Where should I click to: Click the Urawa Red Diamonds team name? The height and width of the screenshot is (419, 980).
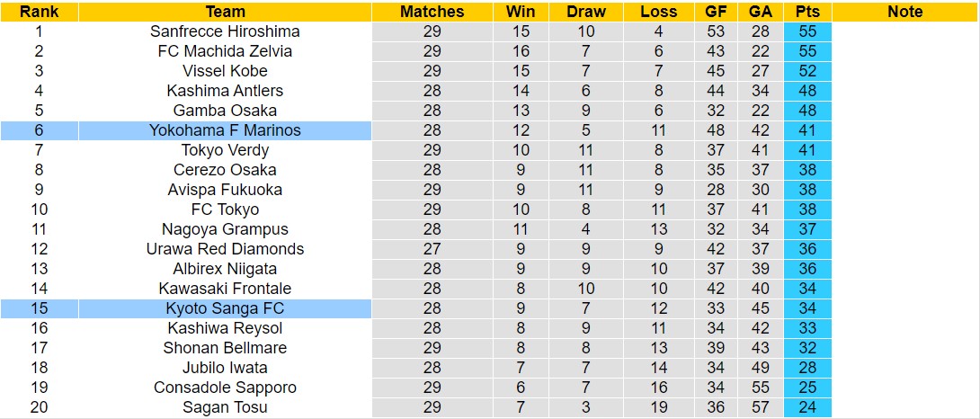pos(225,249)
